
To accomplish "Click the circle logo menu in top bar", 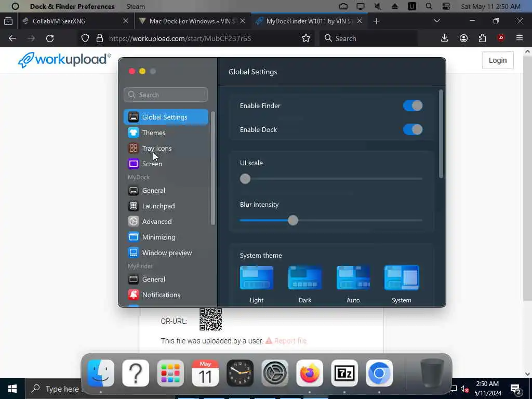I will point(15,6).
